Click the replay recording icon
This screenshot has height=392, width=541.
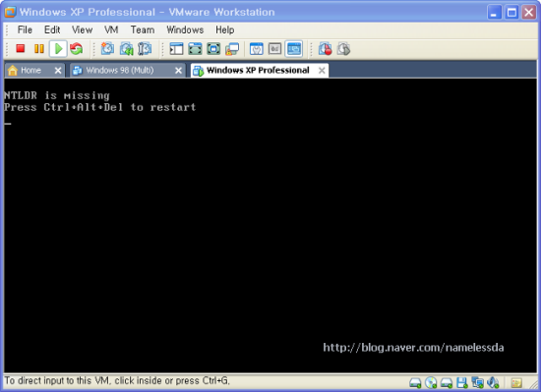[343, 49]
